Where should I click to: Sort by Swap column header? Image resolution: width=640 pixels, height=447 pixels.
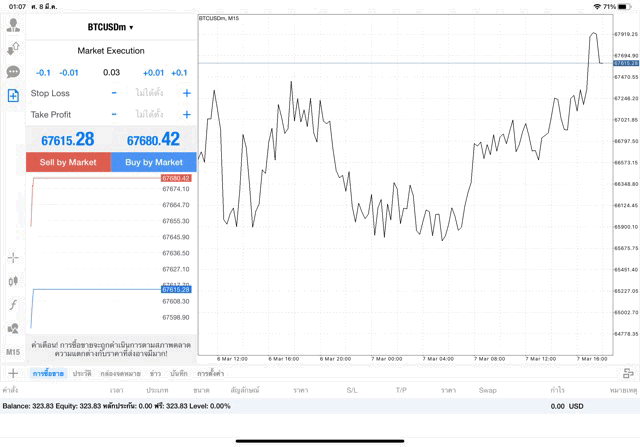pyautogui.click(x=488, y=390)
